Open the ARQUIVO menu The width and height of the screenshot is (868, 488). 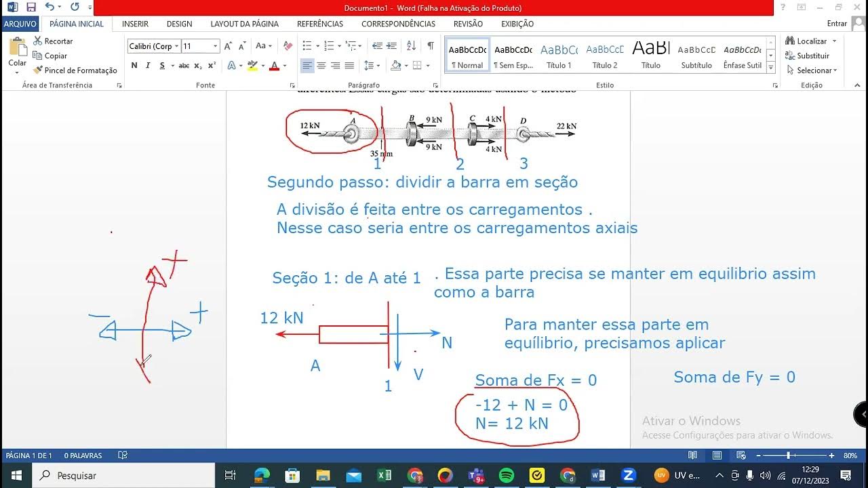[20, 23]
